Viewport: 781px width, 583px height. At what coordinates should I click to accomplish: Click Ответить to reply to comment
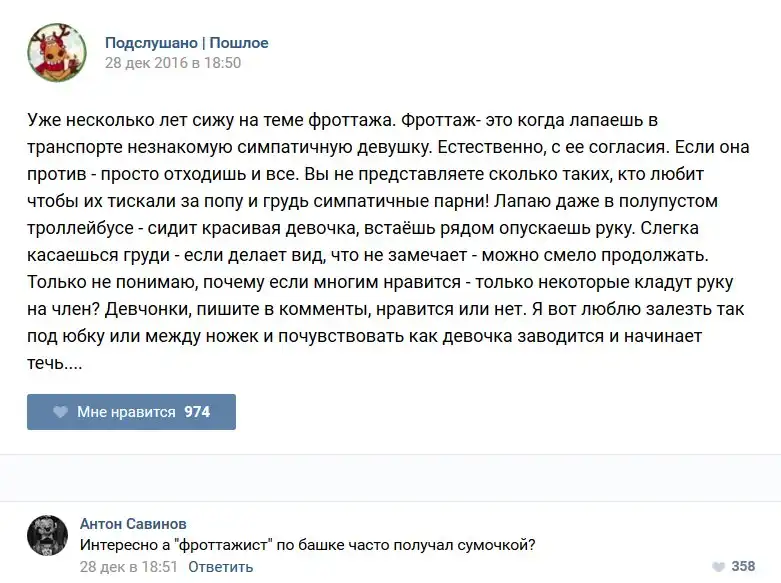[220, 567]
